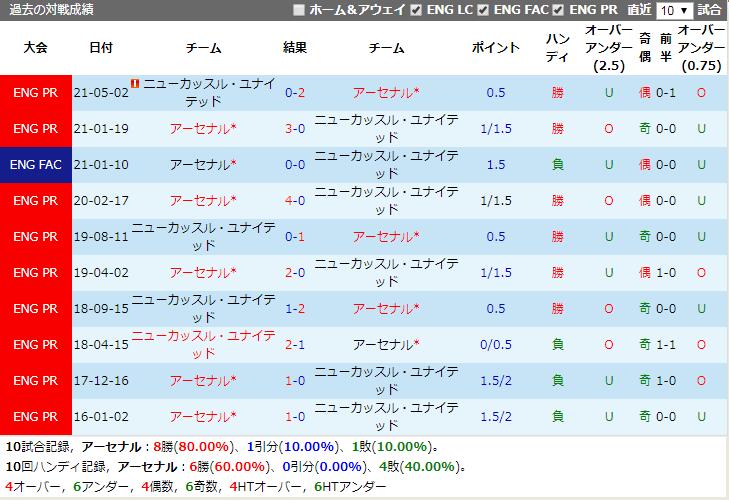Screen dimensions: 729x500
Task: Click the 前半 column header
Action: point(666,47)
